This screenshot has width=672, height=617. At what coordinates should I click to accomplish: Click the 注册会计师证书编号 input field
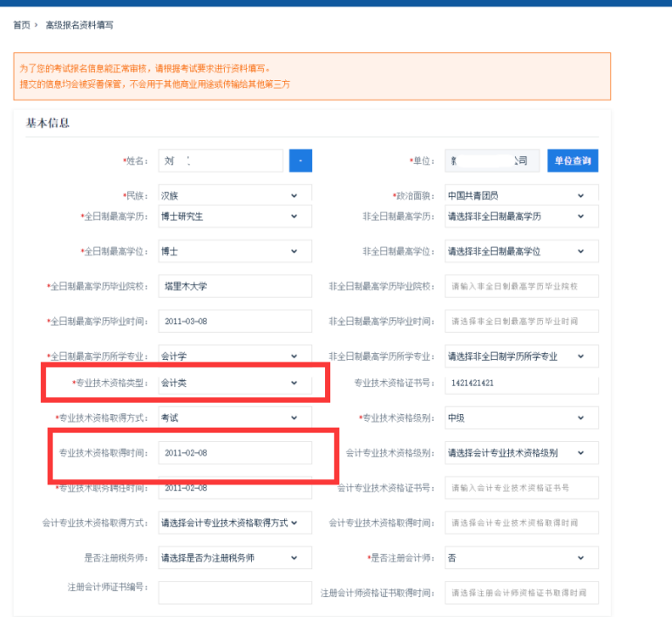click(234, 593)
